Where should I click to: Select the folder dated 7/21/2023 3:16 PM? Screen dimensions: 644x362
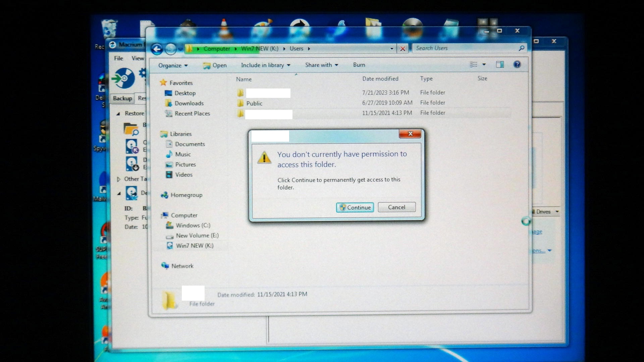[x=372, y=93]
